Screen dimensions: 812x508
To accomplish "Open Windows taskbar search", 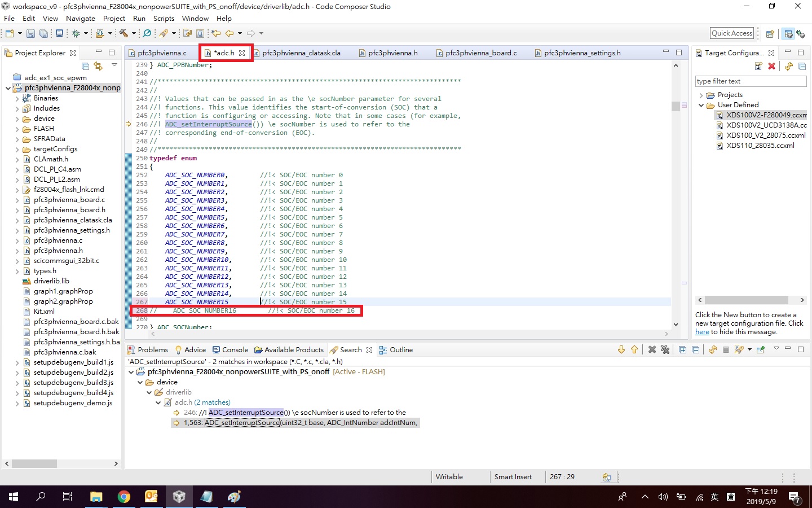I will 41,497.
